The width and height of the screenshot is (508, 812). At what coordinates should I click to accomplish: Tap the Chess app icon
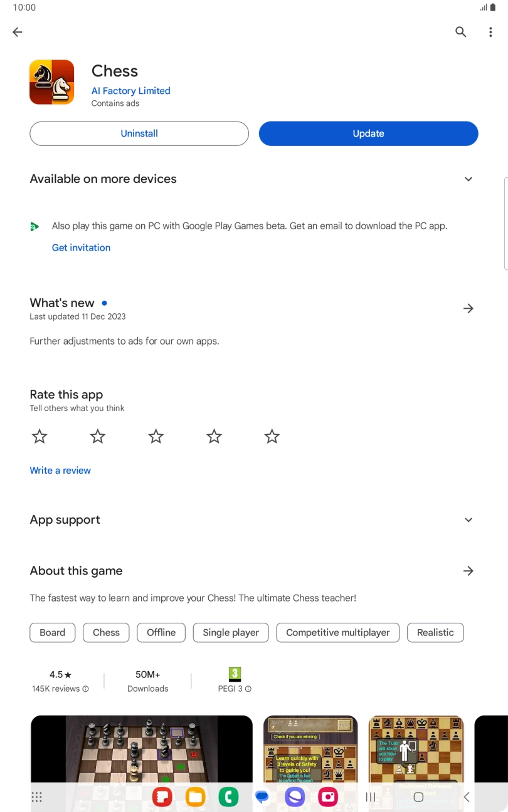click(x=51, y=82)
